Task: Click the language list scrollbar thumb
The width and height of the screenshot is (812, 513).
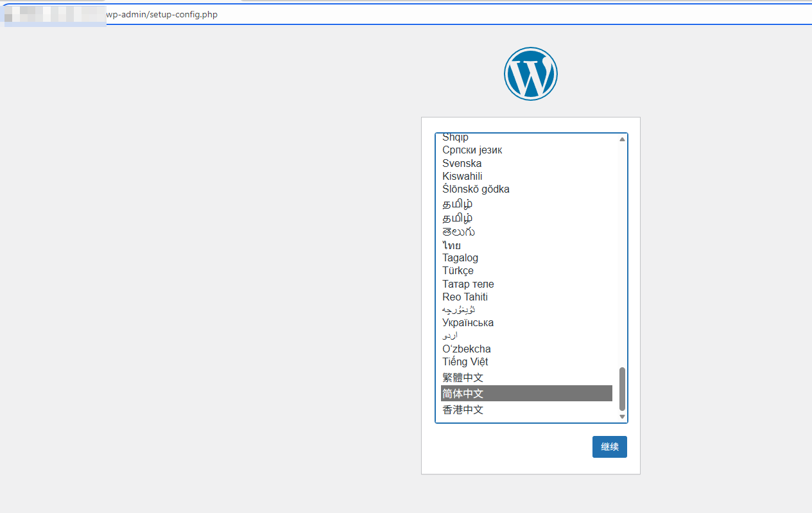Action: pyautogui.click(x=622, y=389)
